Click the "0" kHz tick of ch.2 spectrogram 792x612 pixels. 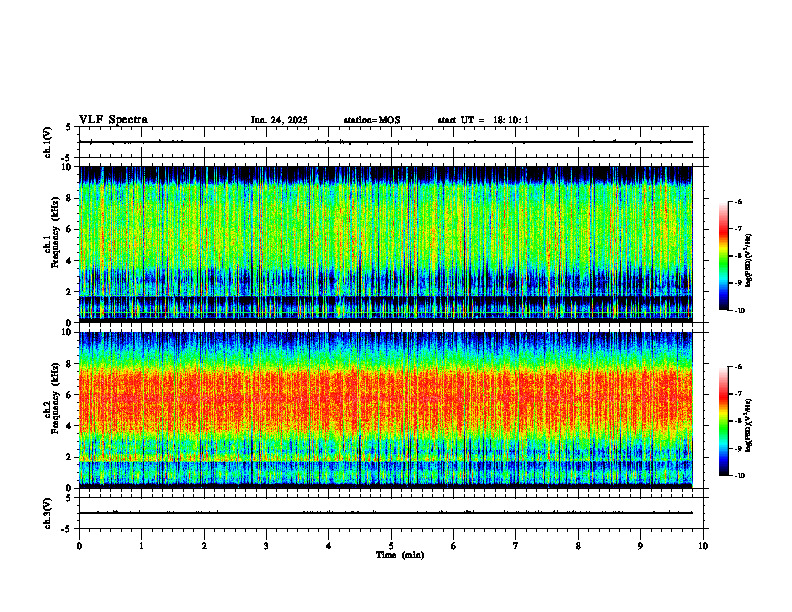pos(70,488)
